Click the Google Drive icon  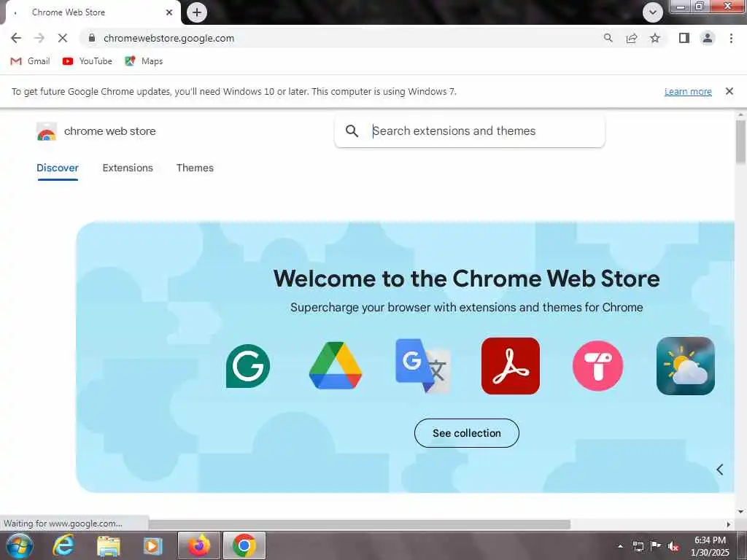coord(336,366)
